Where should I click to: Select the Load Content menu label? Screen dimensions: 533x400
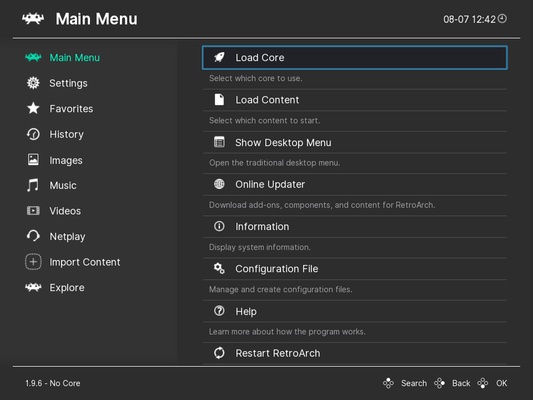pyautogui.click(x=267, y=100)
